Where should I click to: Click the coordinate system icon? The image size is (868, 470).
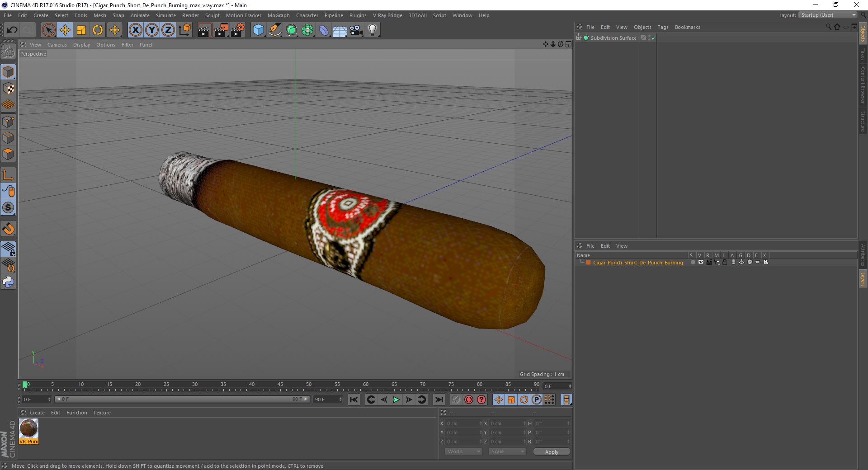click(x=185, y=30)
